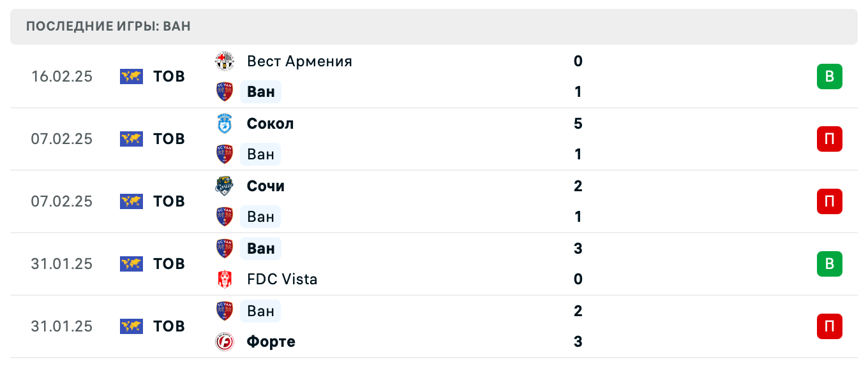Open the Вест Армения team name link
This screenshot has height=371, width=868.
[299, 61]
